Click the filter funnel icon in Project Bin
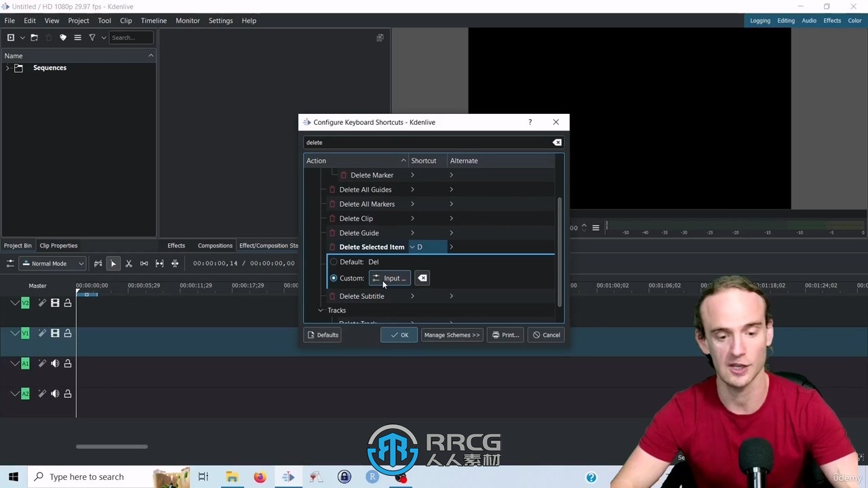Viewport: 868px width, 488px height. click(x=92, y=37)
